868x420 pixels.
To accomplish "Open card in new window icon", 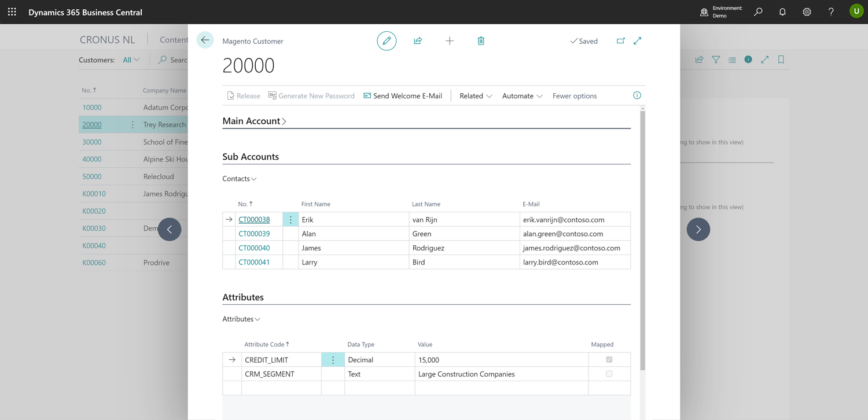I will click(x=620, y=41).
